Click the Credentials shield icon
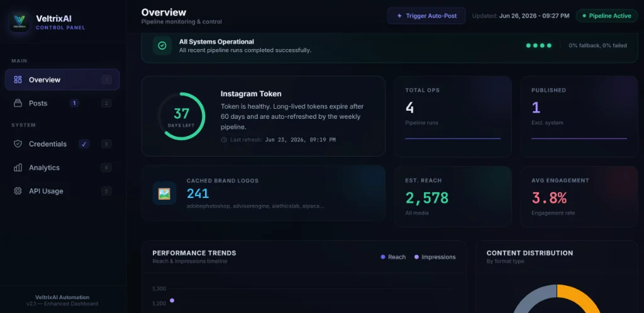 click(x=18, y=144)
